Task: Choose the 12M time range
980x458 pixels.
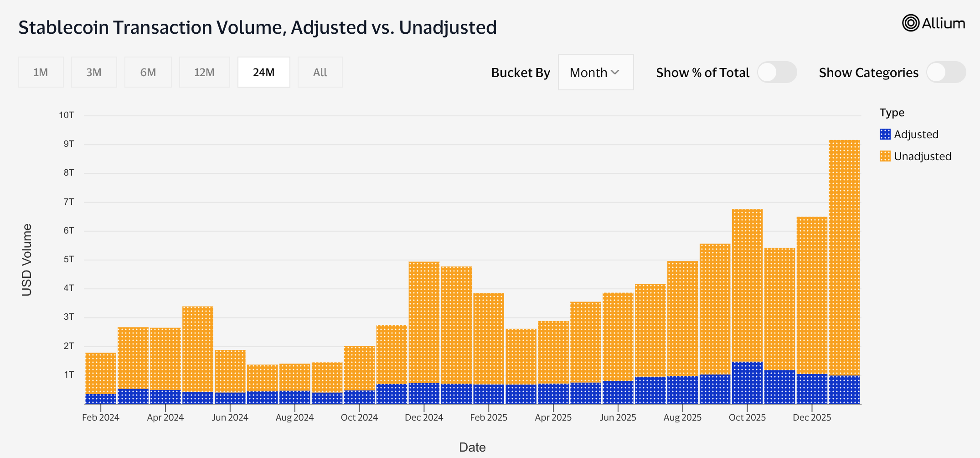Action: (204, 73)
